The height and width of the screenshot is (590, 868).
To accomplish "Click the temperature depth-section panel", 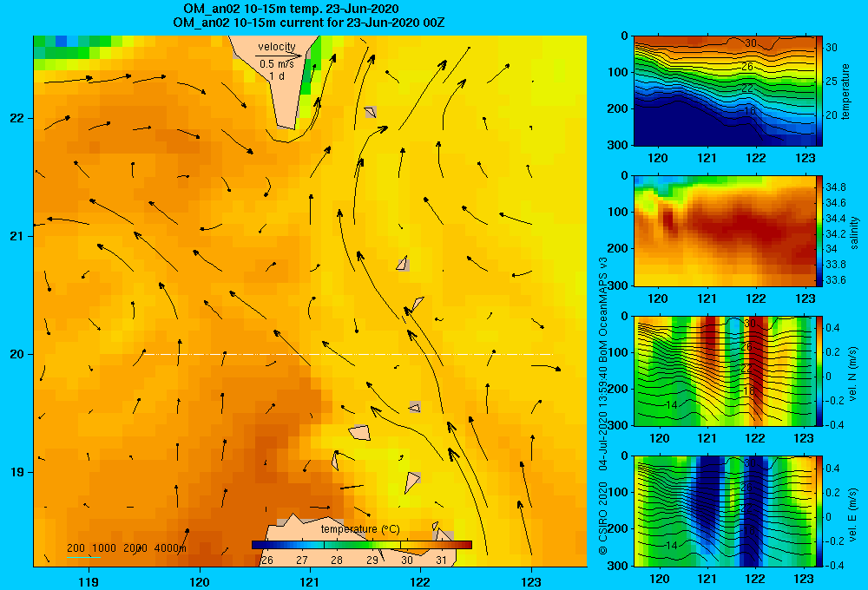I will [x=725, y=91].
